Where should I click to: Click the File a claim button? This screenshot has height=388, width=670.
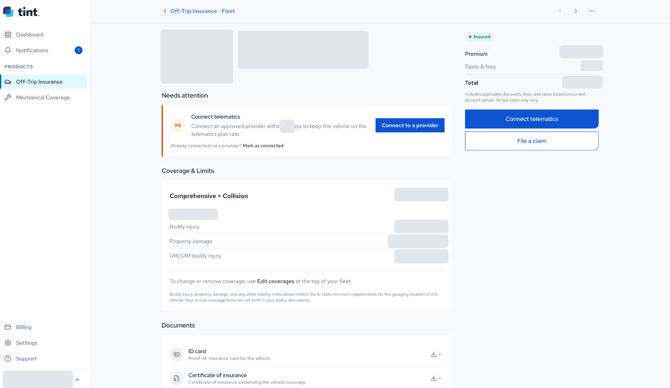click(x=532, y=141)
